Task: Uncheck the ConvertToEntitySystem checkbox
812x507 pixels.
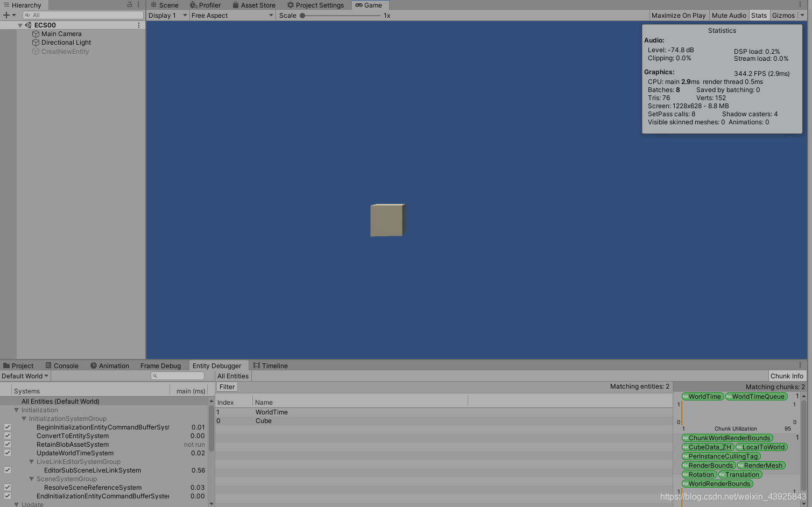Action: [7, 436]
